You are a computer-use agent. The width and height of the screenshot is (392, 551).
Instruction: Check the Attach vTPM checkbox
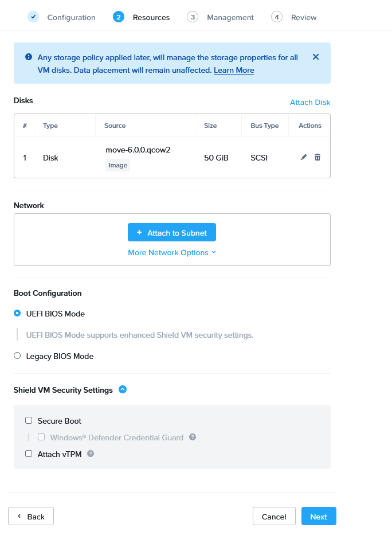coord(29,454)
